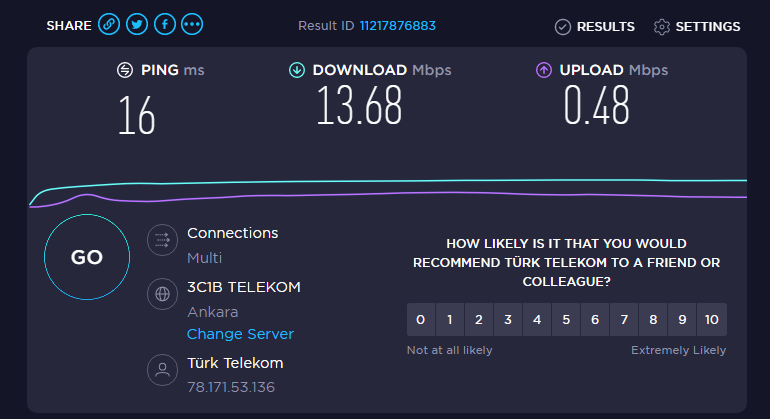Share result on Facebook
The width and height of the screenshot is (770, 419).
165,25
